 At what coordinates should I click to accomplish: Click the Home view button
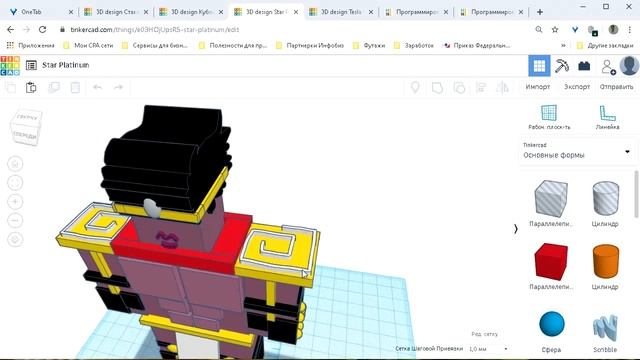click(15, 164)
